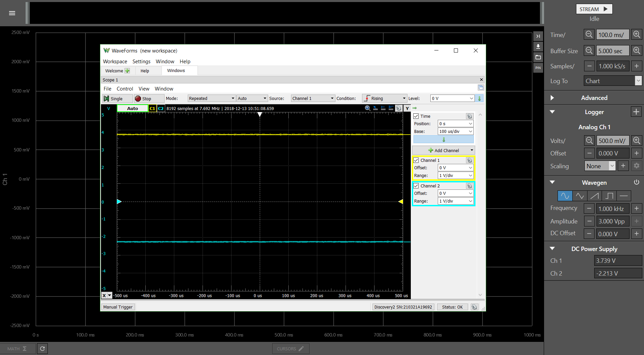Open the scope Mode Repeated dropdown
Screen dimensions: 644x355
pyautogui.click(x=211, y=98)
